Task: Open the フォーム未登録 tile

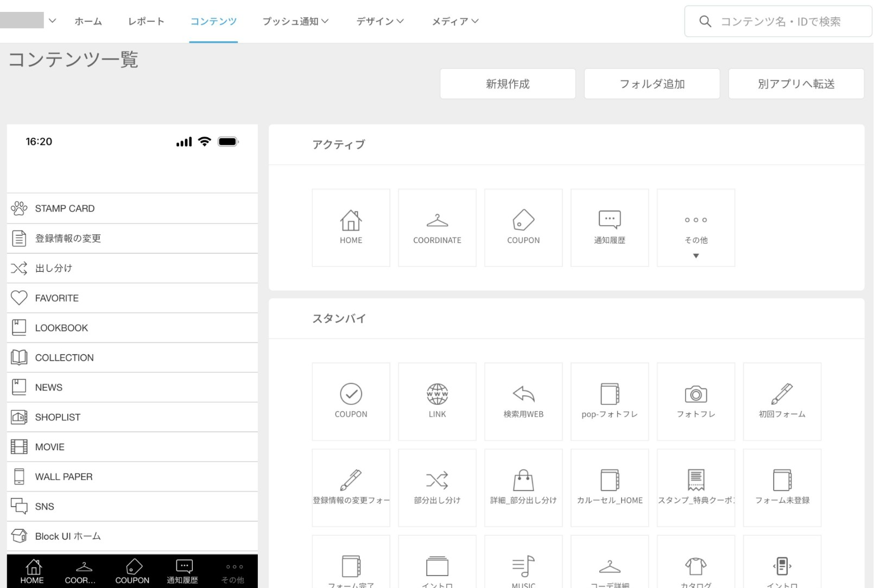Action: [782, 488]
